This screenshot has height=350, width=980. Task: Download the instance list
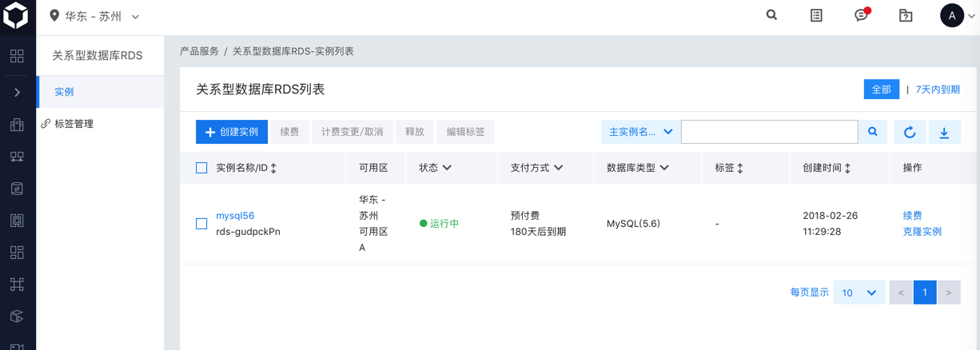944,132
